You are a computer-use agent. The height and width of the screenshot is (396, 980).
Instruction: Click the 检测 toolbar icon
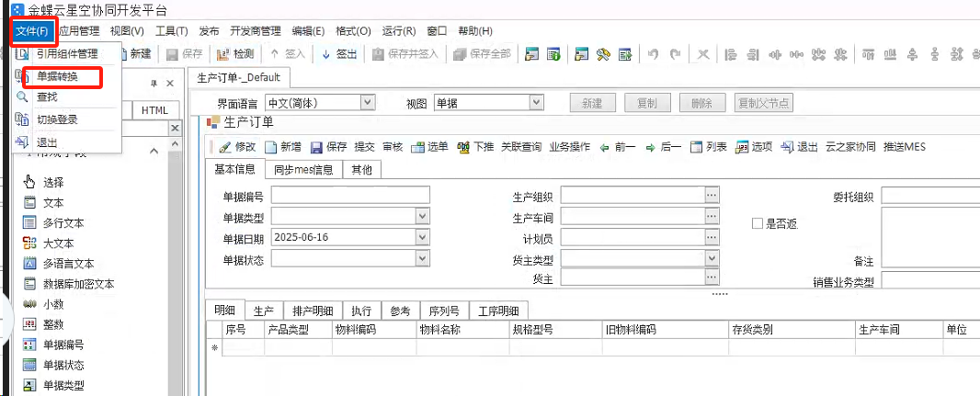(235, 53)
